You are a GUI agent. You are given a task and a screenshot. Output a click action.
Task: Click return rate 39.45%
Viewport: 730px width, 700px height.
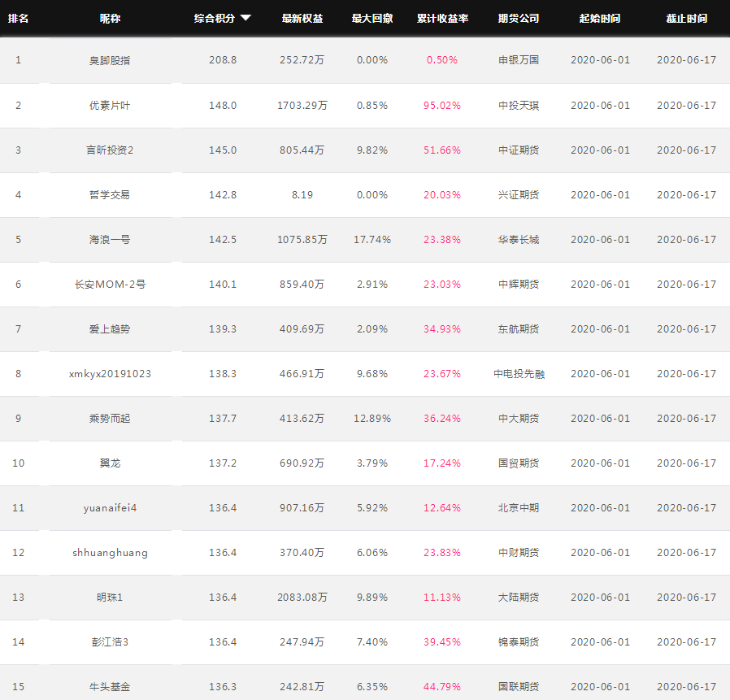tap(441, 641)
